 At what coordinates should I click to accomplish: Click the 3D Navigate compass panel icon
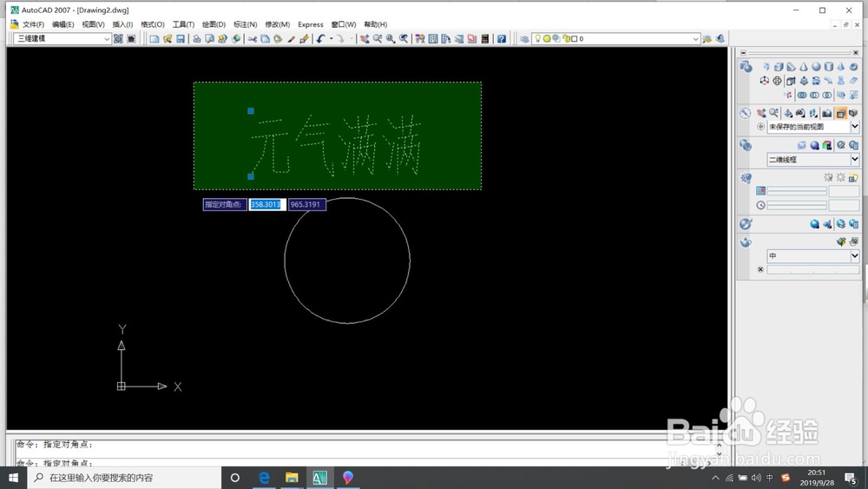746,113
